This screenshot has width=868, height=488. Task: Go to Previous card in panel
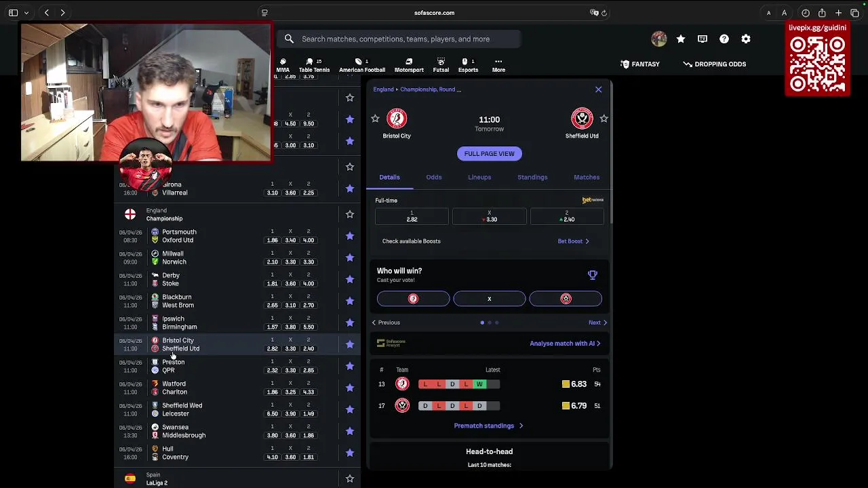[x=386, y=323]
